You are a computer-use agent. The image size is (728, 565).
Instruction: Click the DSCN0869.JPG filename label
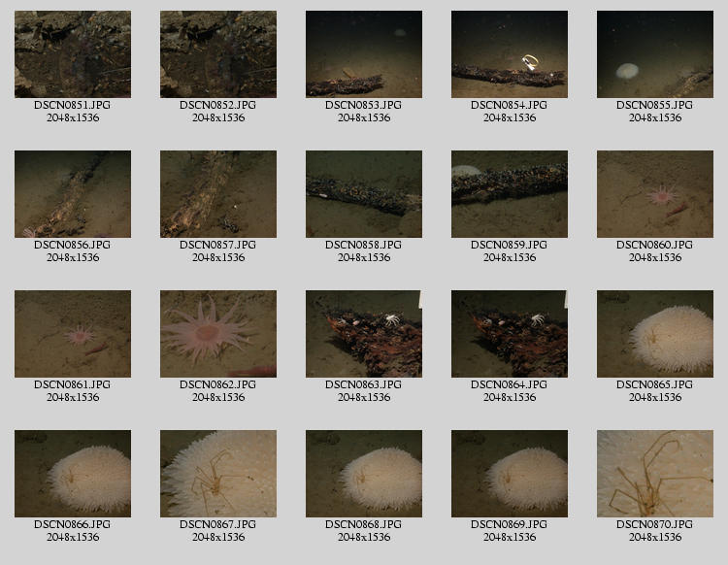[510, 525]
